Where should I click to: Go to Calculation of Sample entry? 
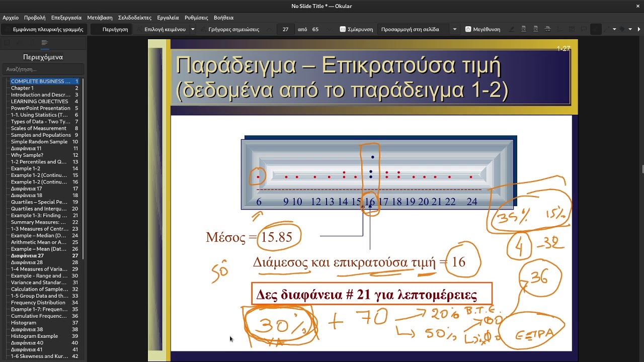[45, 289]
